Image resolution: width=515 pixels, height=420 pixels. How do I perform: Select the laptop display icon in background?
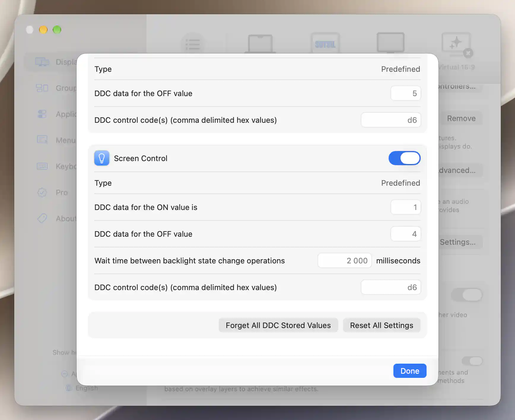[260, 44]
